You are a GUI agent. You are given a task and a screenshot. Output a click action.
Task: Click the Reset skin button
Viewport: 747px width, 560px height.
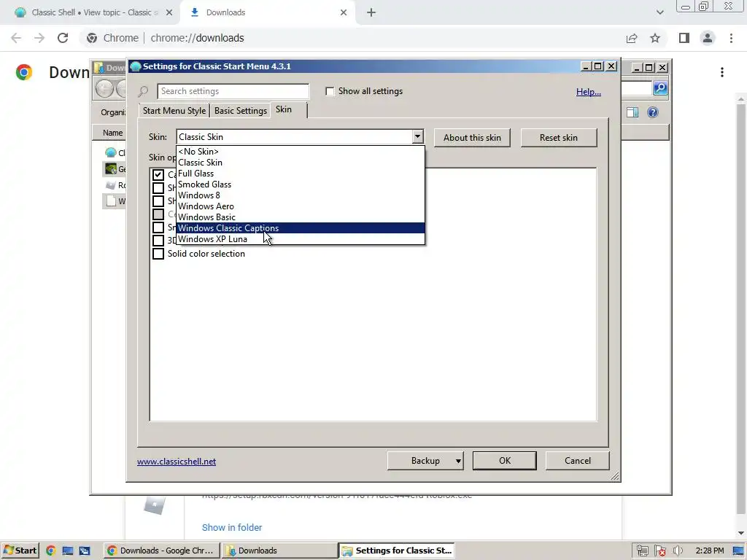point(558,138)
